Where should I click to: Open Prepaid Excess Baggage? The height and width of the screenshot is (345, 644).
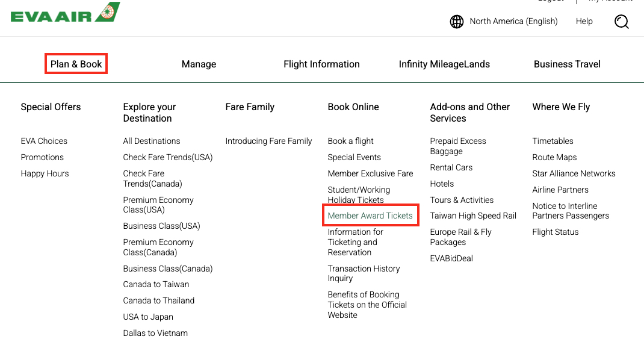pyautogui.click(x=458, y=146)
